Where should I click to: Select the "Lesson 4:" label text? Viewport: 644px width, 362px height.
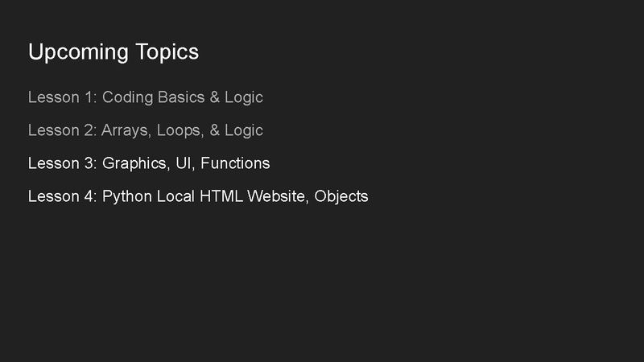click(63, 196)
